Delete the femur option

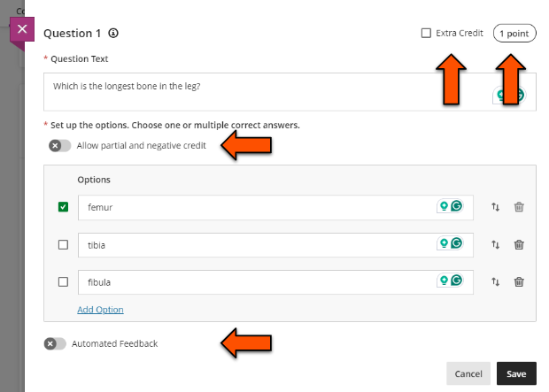tap(519, 207)
